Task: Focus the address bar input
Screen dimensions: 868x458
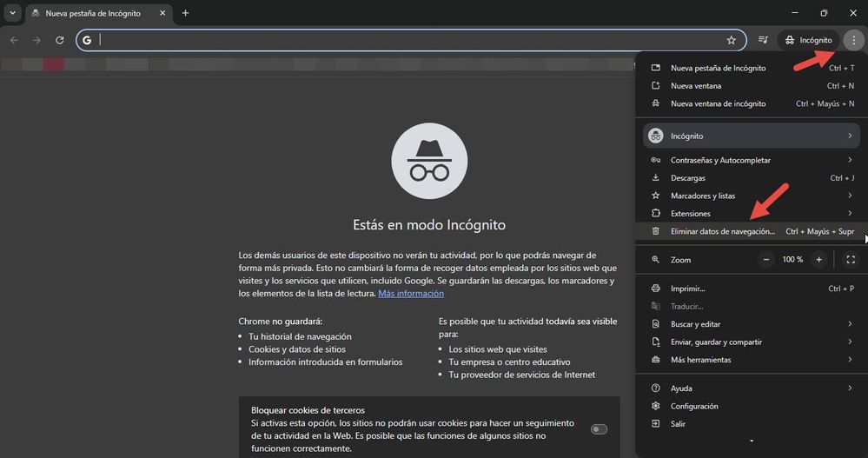Action: (409, 40)
